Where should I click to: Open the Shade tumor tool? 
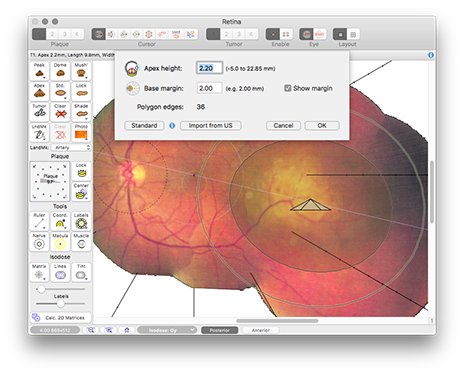click(81, 112)
